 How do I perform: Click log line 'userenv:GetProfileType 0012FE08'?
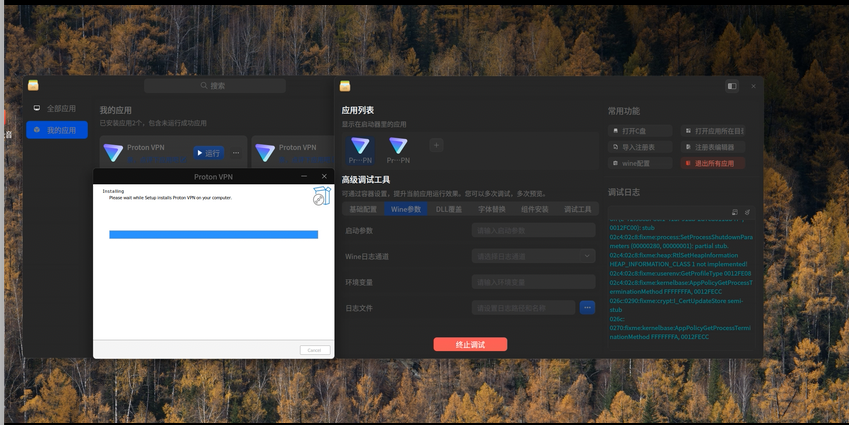[680, 273]
